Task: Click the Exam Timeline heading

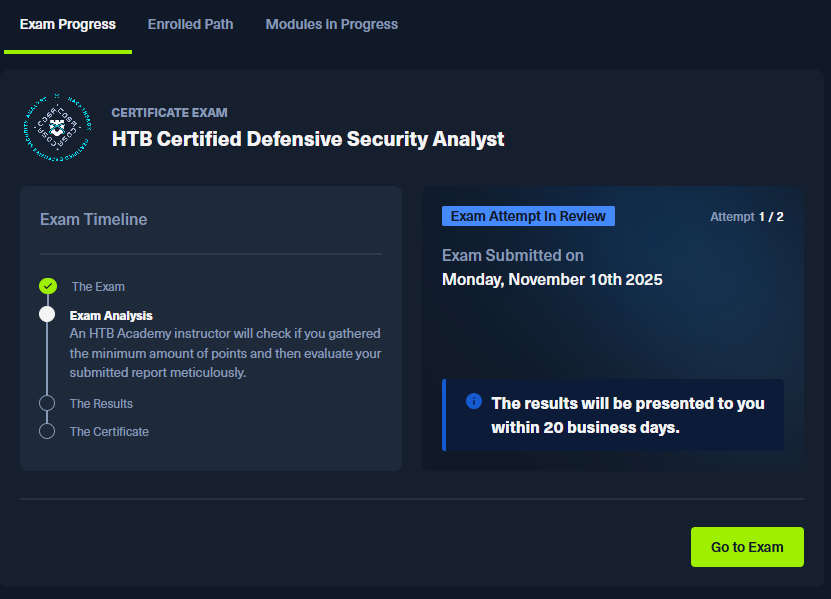Action: click(93, 220)
